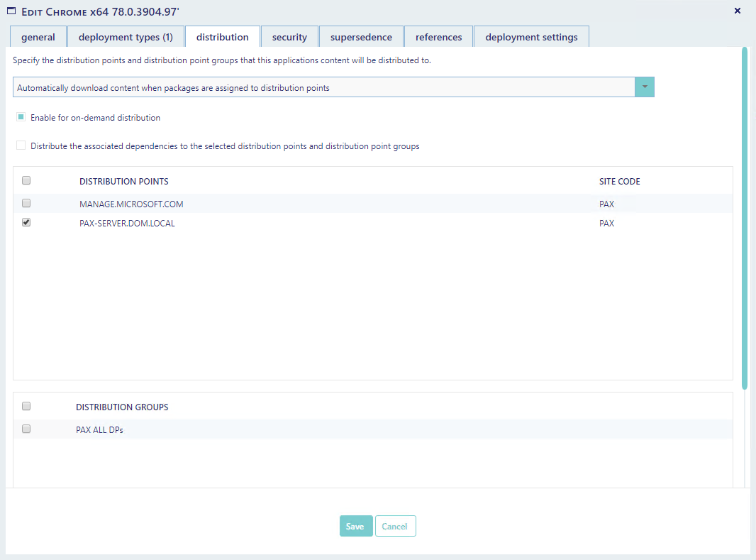Image resolution: width=756 pixels, height=560 pixels.
Task: Check the select-all Distribution Points header checkbox
Action: tap(26, 180)
